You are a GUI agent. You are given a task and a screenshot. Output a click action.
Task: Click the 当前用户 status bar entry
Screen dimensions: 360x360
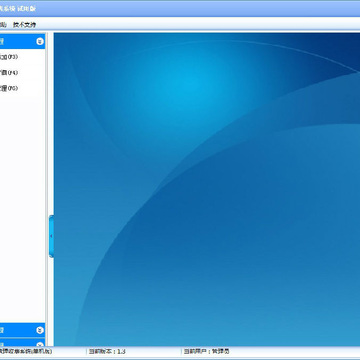coord(207,351)
